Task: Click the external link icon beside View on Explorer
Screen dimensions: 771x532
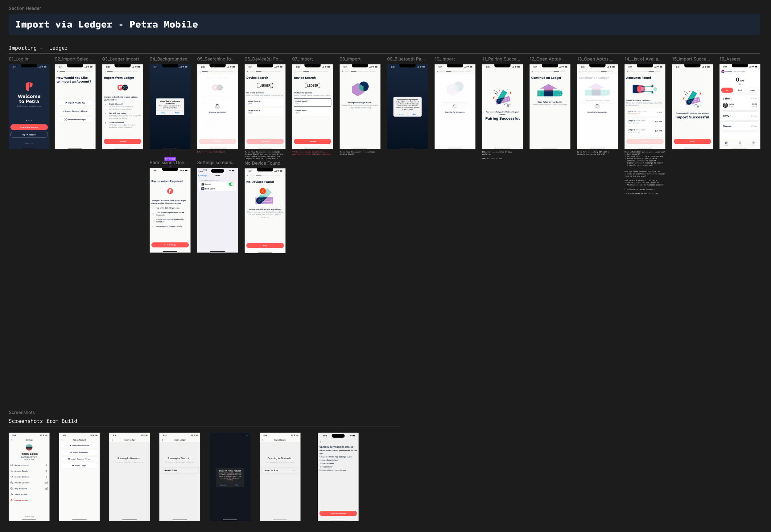Action: click(x=46, y=483)
